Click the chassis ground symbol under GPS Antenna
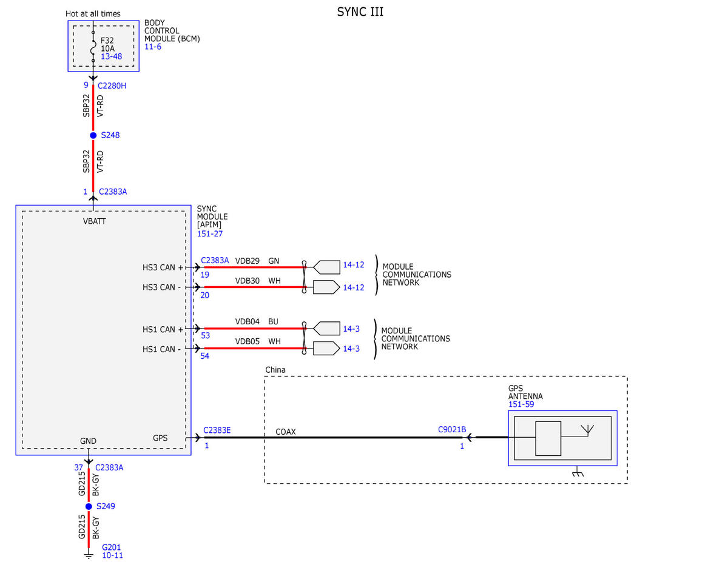The height and width of the screenshot is (562, 728). click(x=578, y=473)
